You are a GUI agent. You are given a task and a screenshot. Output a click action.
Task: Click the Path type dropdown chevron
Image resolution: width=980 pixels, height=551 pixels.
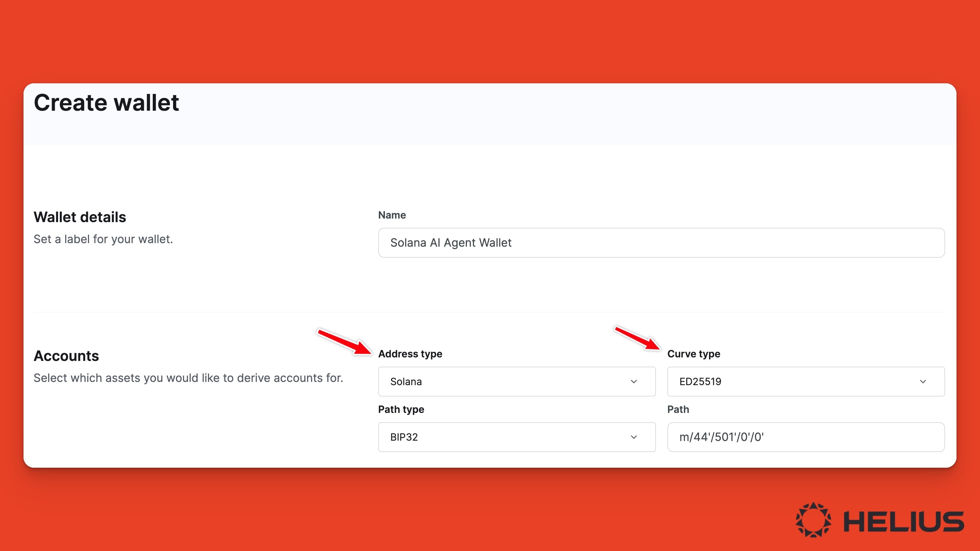click(634, 437)
